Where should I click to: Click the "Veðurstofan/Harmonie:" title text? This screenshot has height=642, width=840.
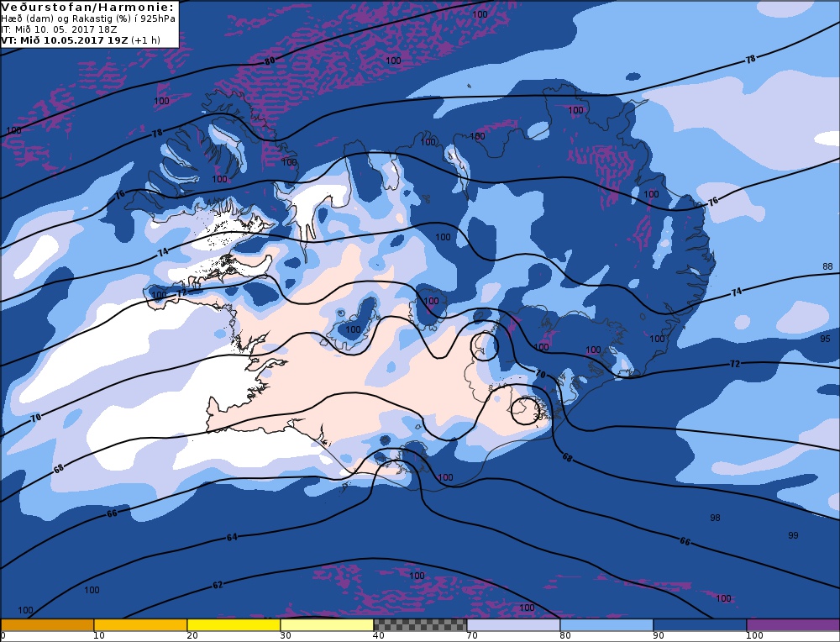tap(88, 7)
